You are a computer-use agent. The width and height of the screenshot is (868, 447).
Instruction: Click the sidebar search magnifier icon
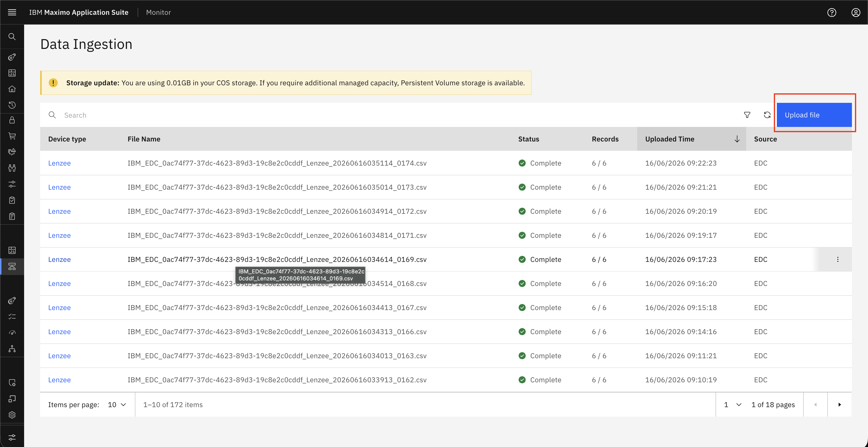tap(12, 37)
